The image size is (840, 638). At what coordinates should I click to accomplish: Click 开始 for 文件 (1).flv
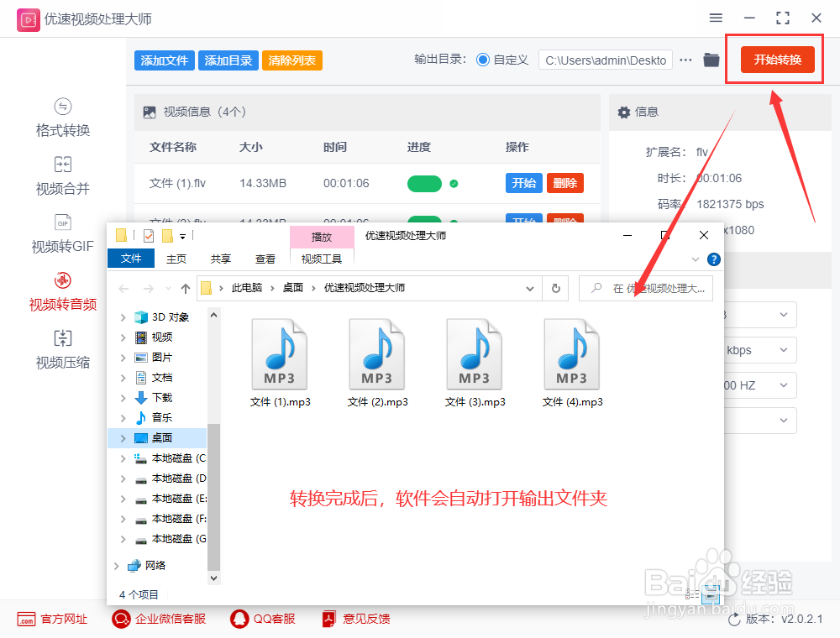524,183
